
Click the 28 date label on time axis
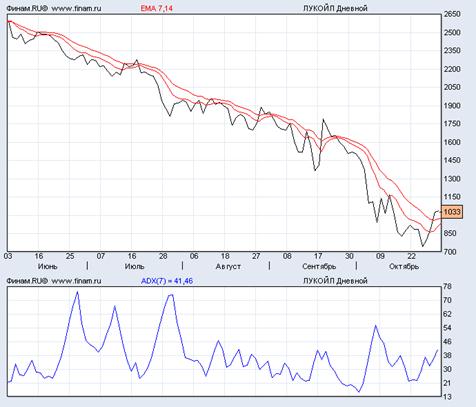click(x=163, y=256)
